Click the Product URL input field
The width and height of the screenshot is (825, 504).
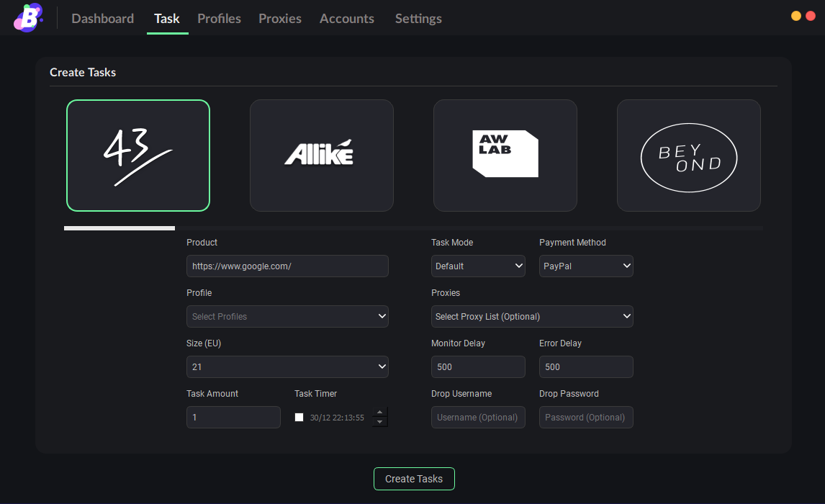click(287, 266)
